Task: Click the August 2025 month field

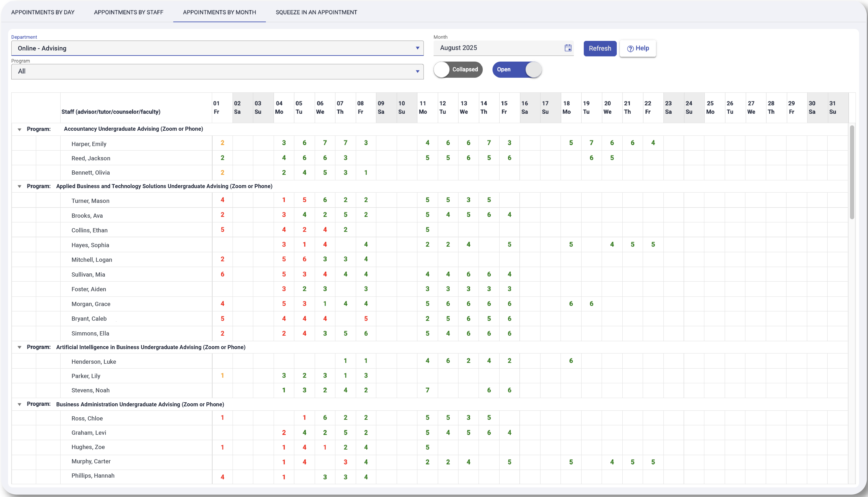Action: [x=503, y=48]
